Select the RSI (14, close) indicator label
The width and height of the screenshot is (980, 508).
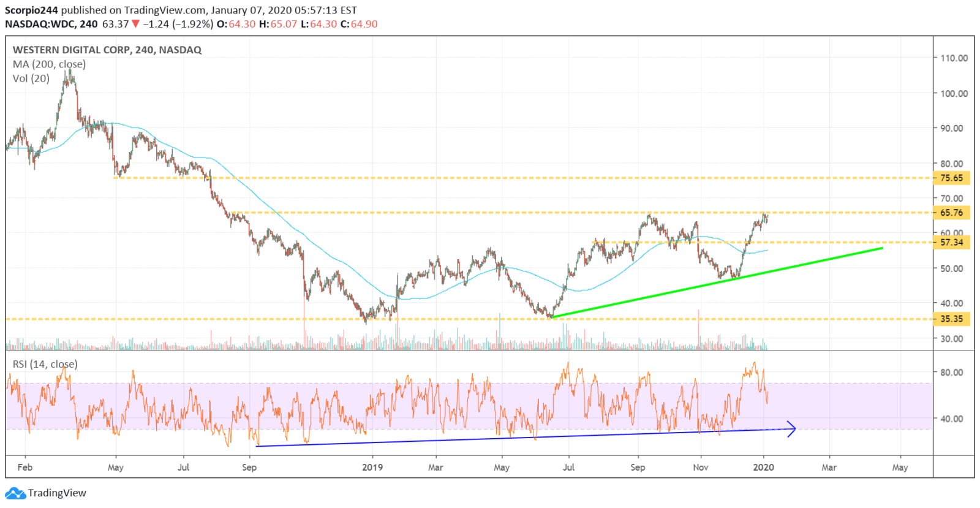(45, 364)
